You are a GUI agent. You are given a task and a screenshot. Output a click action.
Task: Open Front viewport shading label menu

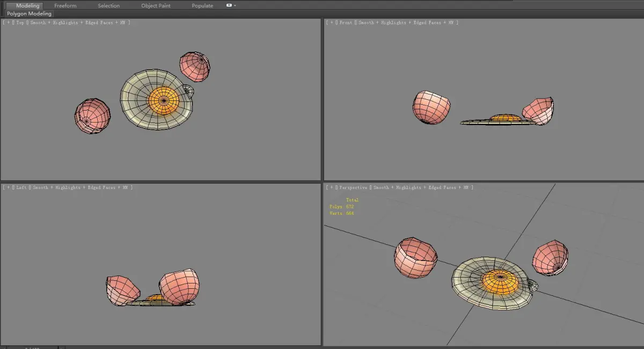click(406, 23)
